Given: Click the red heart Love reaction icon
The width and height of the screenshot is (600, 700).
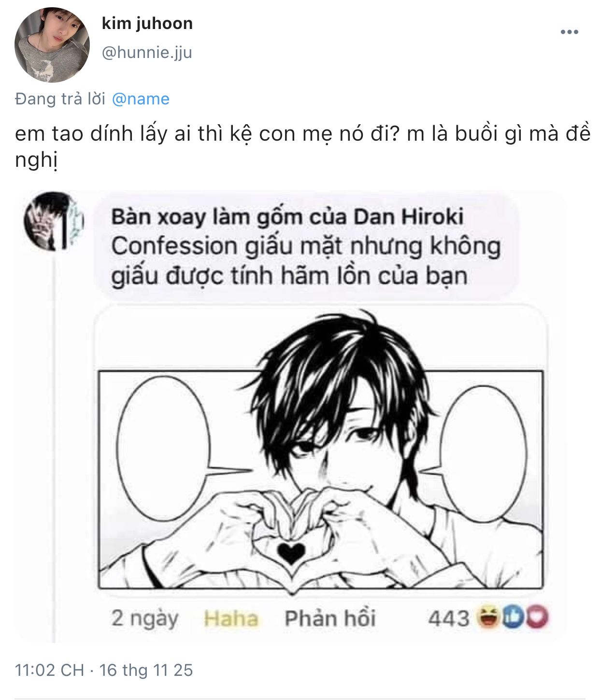Looking at the screenshot, I should [x=537, y=617].
